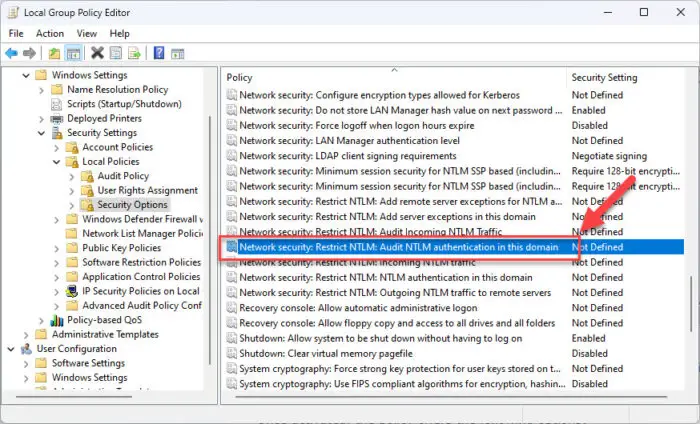Click the Policy-based QoS chart icon
700x424 pixels.
pos(57,320)
